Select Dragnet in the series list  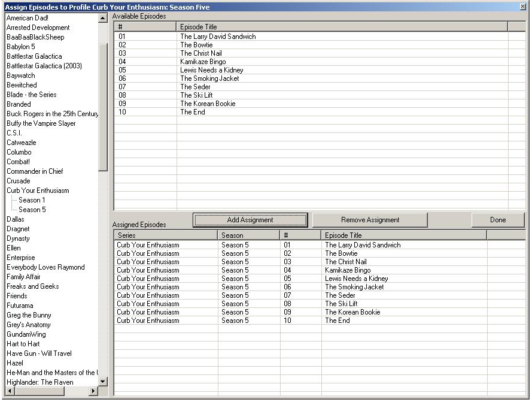click(x=18, y=229)
